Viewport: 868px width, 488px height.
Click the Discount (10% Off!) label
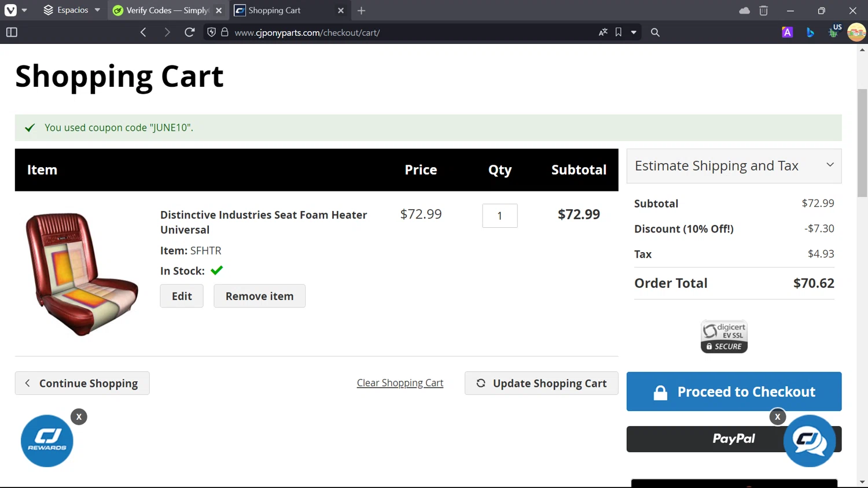(x=684, y=229)
